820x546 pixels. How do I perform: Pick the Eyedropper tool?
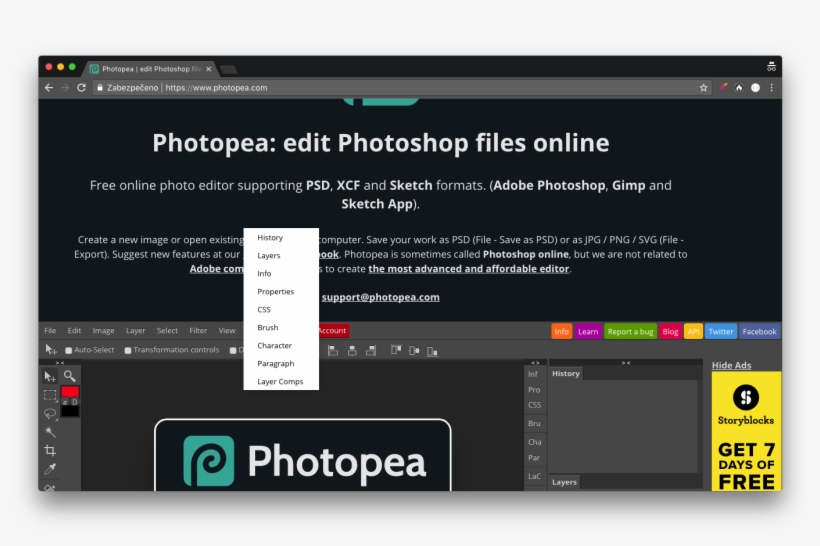pos(50,468)
